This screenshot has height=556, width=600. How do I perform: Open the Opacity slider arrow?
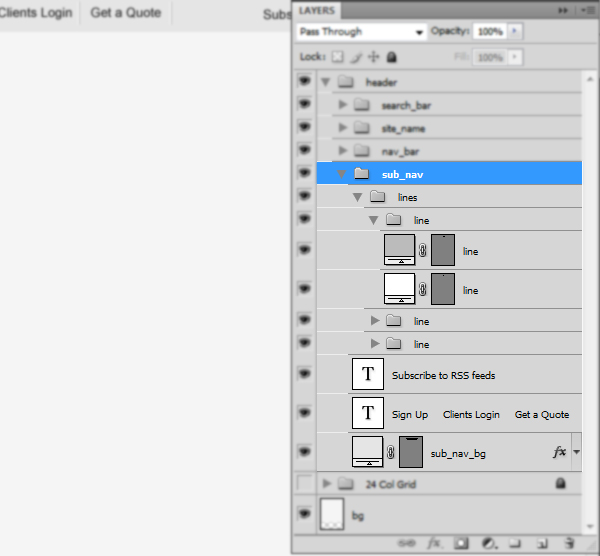515,31
